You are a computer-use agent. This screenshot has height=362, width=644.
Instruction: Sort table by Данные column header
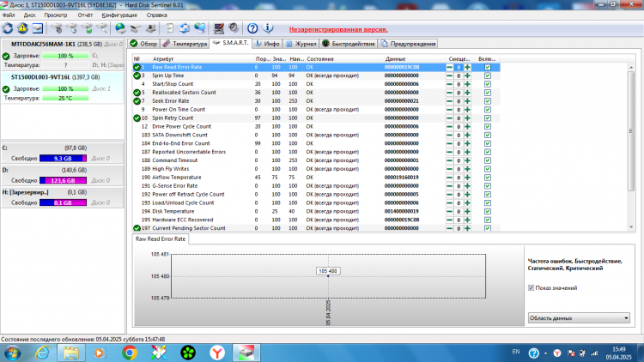click(395, 59)
